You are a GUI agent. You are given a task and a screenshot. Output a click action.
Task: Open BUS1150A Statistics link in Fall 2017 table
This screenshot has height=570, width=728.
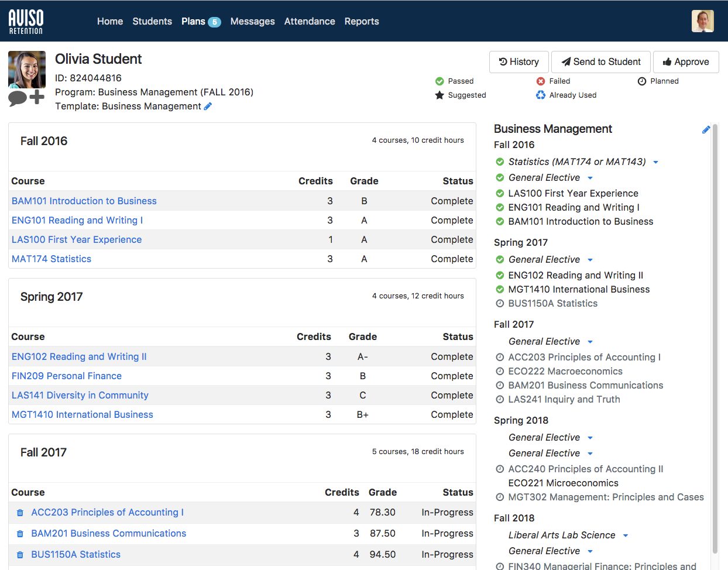coord(76,554)
